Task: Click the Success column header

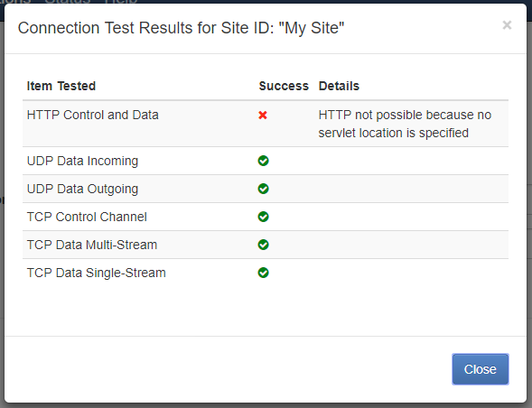Action: (x=284, y=86)
